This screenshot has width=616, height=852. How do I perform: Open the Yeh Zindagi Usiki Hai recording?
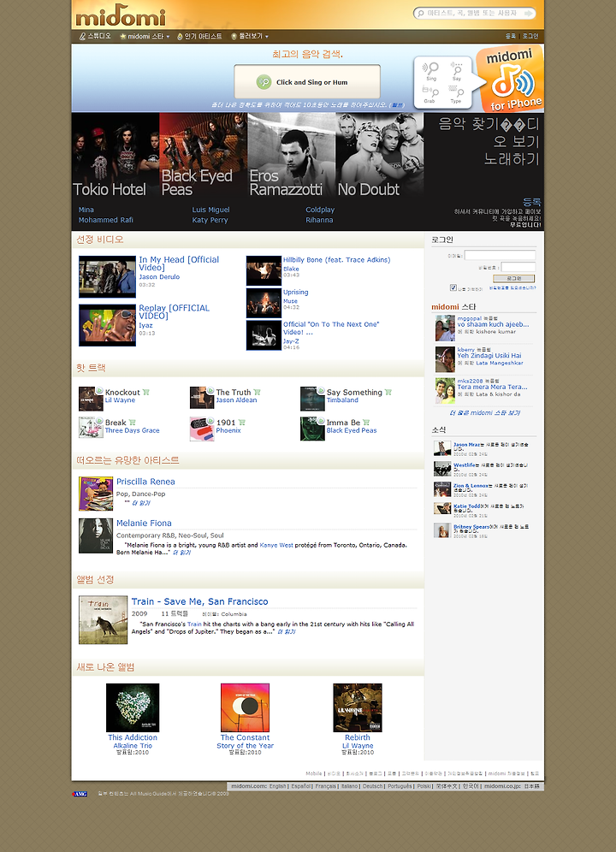[489, 356]
